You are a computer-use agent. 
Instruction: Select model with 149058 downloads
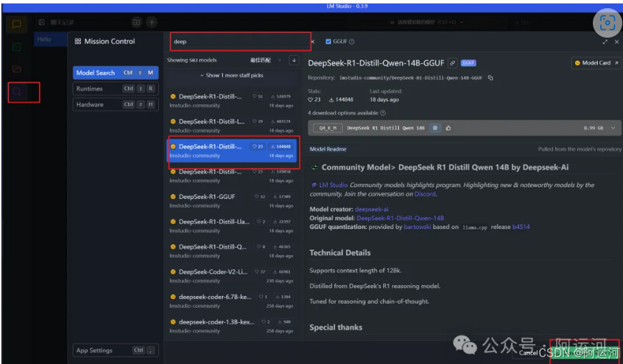(x=232, y=175)
